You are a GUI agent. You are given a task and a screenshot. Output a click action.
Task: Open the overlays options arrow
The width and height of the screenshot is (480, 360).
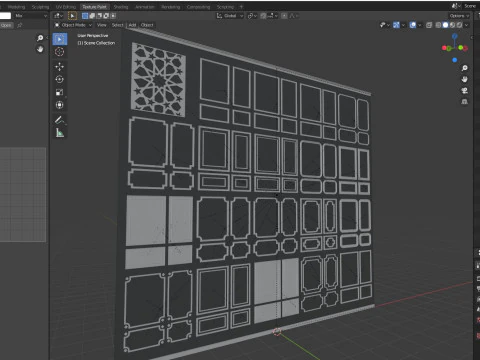coord(420,25)
